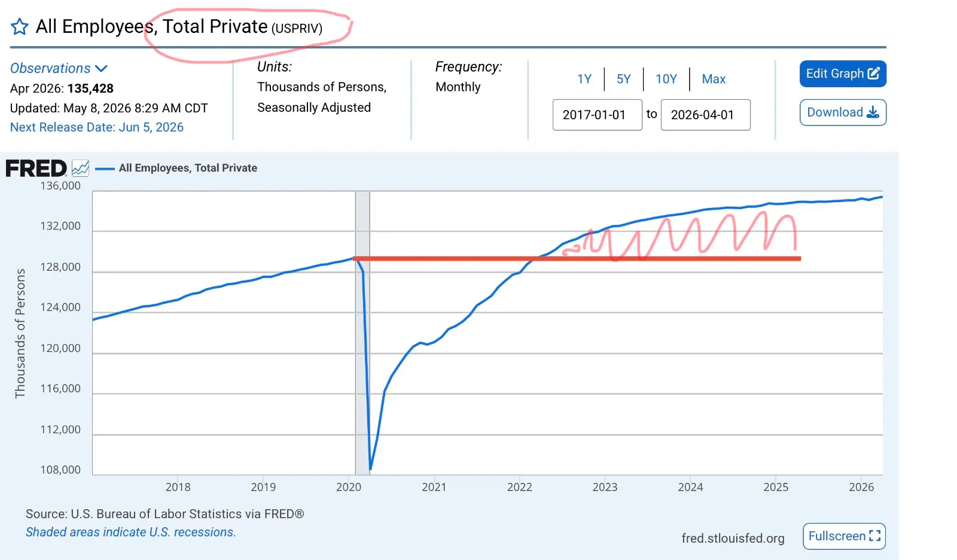
Task: Select the 5Y time range
Action: (x=624, y=79)
